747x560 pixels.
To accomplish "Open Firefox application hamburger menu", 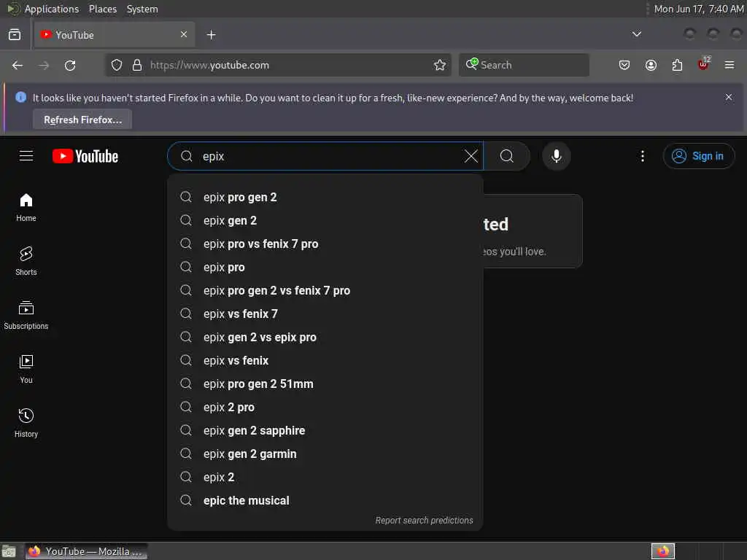I will click(x=729, y=65).
